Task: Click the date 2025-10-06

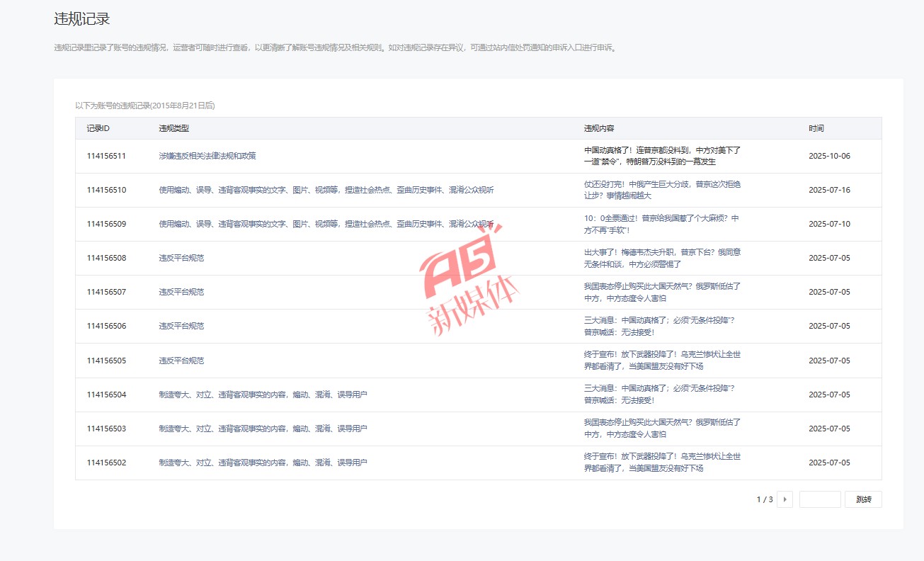Action: click(x=829, y=156)
